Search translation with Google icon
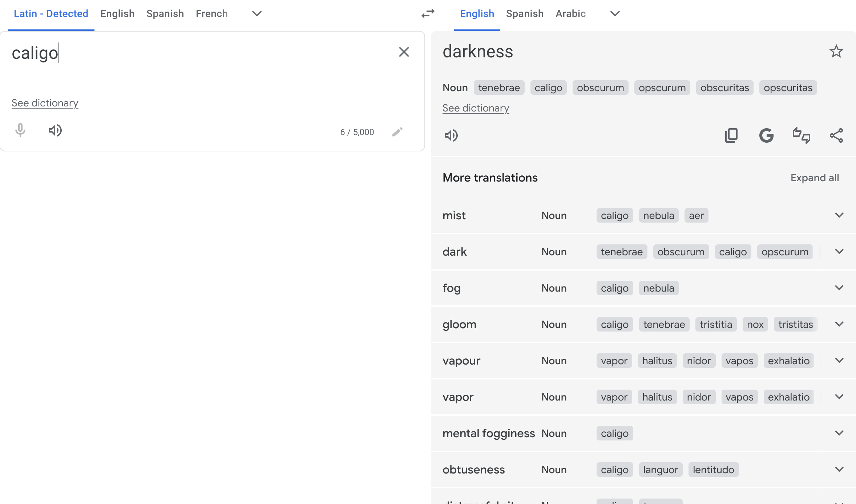This screenshot has height=504, width=856. [x=766, y=135]
